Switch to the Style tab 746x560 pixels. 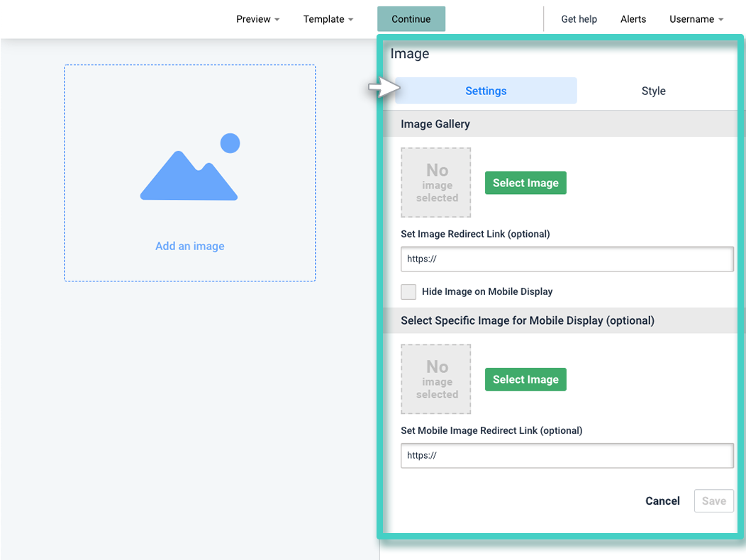(653, 91)
